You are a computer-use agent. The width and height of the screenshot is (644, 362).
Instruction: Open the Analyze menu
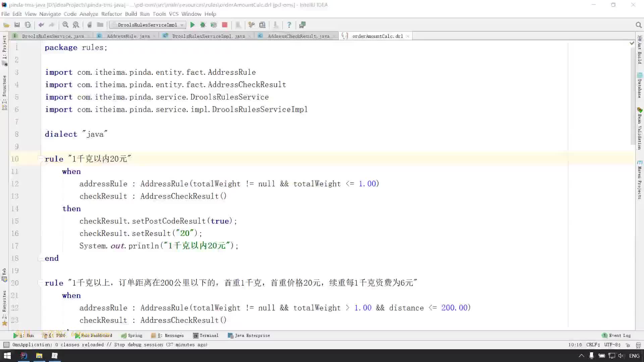(x=89, y=14)
